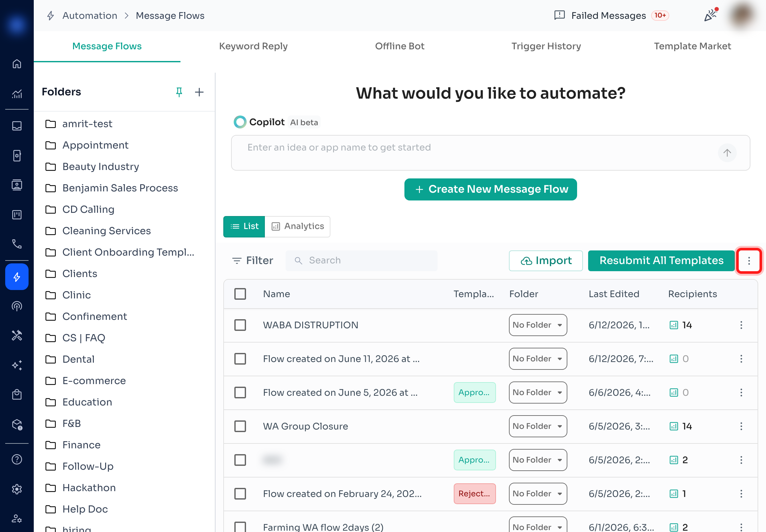Open the row options for WABA DISTRUPTION

[741, 325]
